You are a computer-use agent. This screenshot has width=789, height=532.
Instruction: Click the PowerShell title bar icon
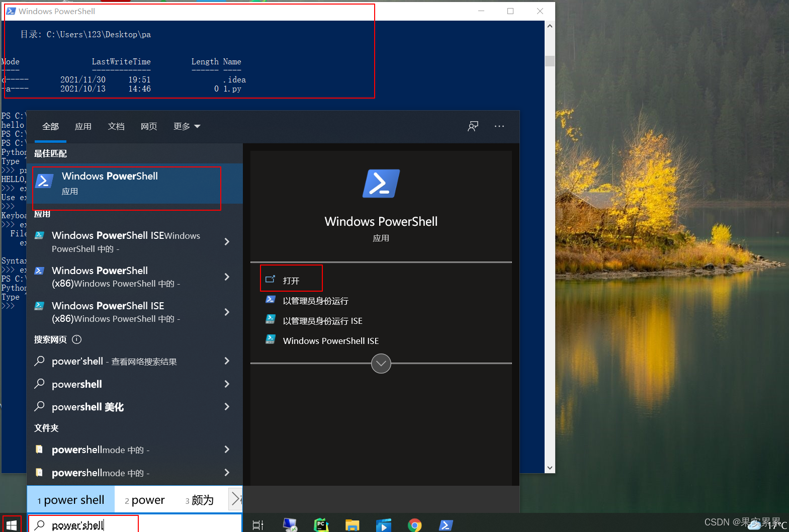pyautogui.click(x=11, y=11)
